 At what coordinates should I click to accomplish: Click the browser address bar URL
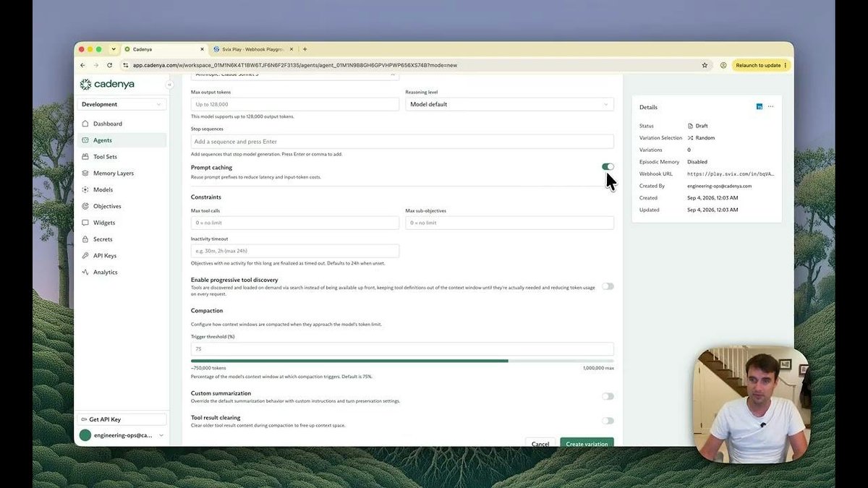point(295,65)
